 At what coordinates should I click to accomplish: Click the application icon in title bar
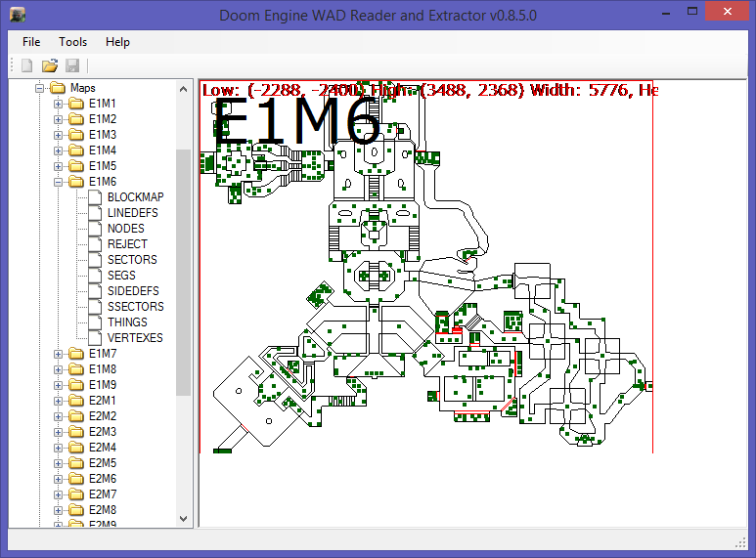coord(18,15)
